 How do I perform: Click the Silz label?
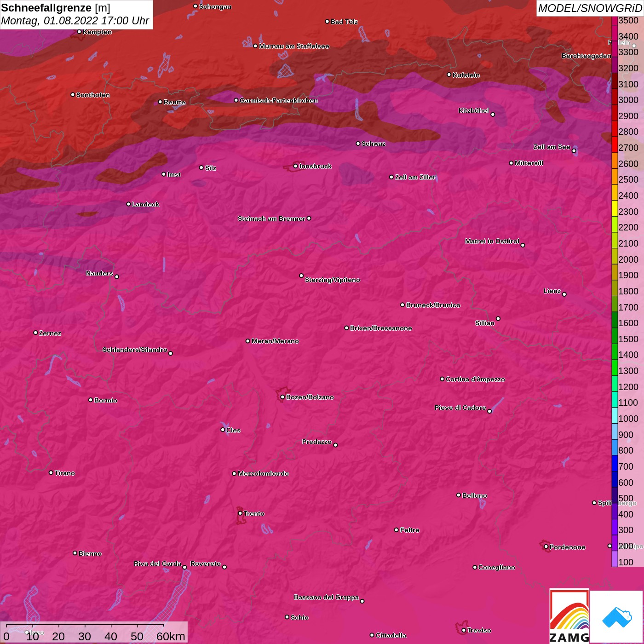[x=210, y=168]
